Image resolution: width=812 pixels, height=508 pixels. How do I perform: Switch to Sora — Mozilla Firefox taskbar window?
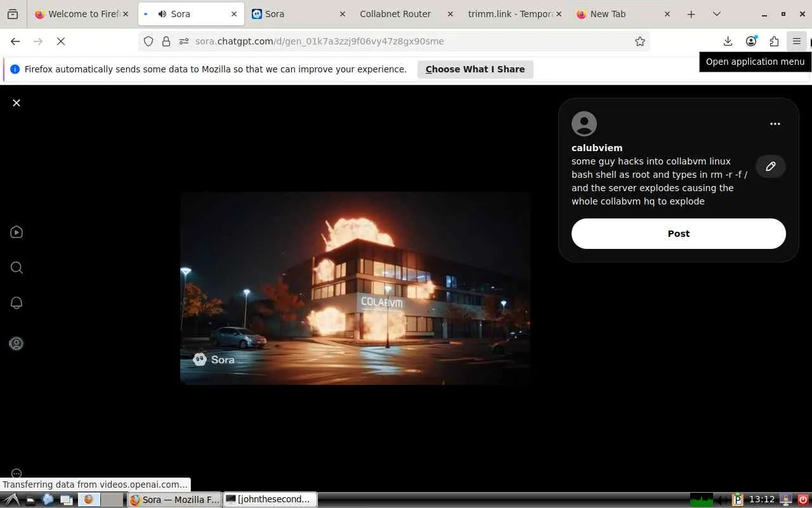coord(175,500)
